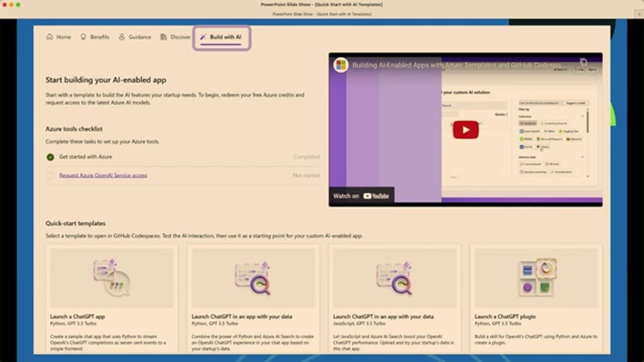Open the Discover tab

click(175, 37)
